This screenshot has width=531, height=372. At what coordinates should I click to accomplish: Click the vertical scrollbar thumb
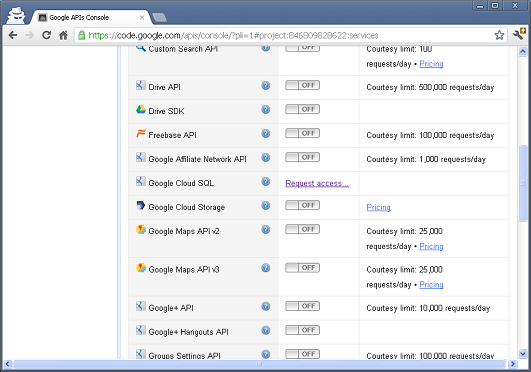(x=523, y=183)
